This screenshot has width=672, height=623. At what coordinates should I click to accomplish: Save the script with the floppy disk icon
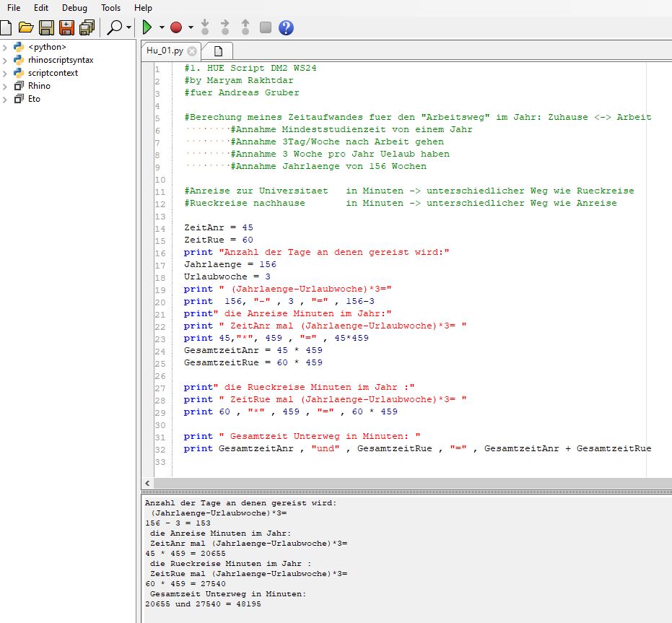tap(46, 27)
